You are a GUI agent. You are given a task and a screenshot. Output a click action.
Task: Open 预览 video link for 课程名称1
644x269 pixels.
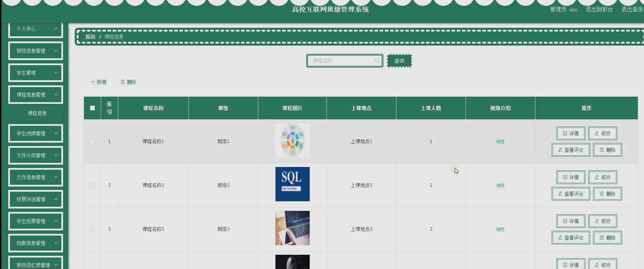coord(500,142)
